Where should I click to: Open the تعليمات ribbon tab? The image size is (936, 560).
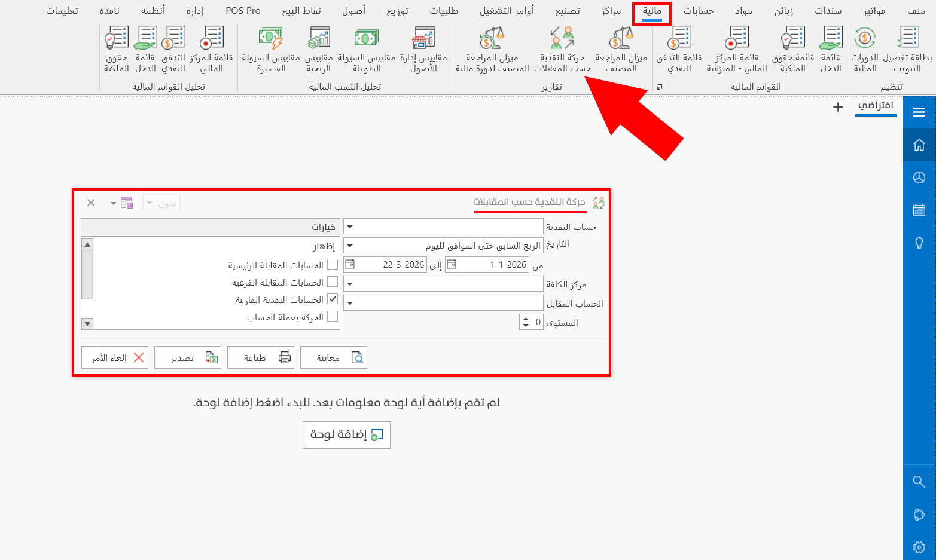(x=62, y=11)
